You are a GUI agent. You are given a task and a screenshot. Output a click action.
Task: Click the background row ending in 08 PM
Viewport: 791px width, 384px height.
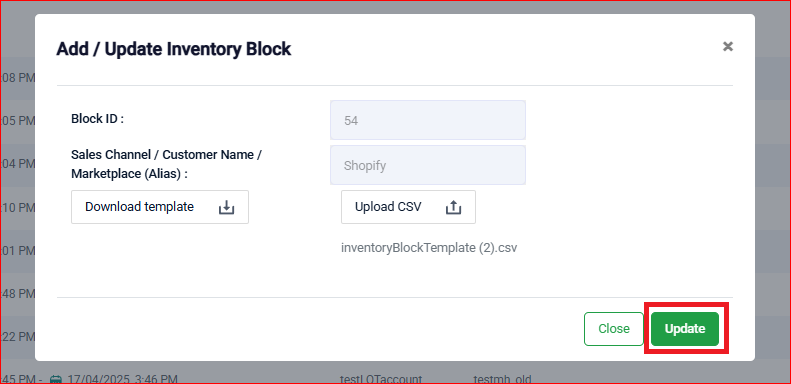click(x=17, y=78)
